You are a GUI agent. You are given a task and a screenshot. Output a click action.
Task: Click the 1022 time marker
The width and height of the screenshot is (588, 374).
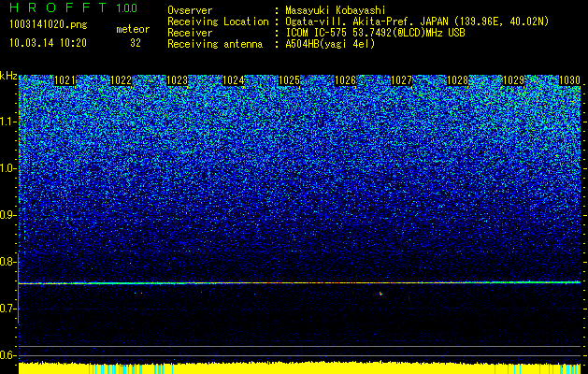coord(122,80)
